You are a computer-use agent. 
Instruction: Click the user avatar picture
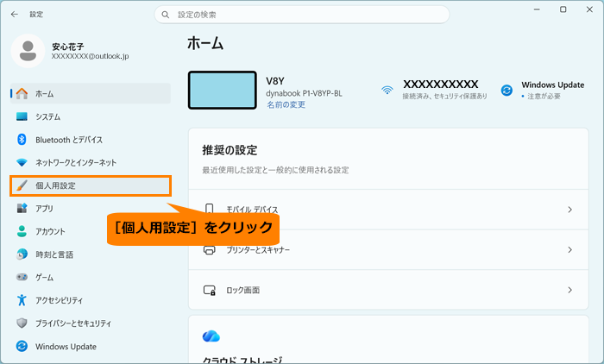[x=28, y=51]
